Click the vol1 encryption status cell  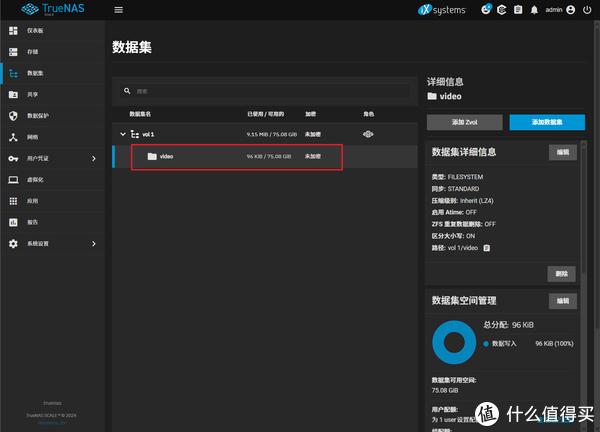tap(313, 134)
